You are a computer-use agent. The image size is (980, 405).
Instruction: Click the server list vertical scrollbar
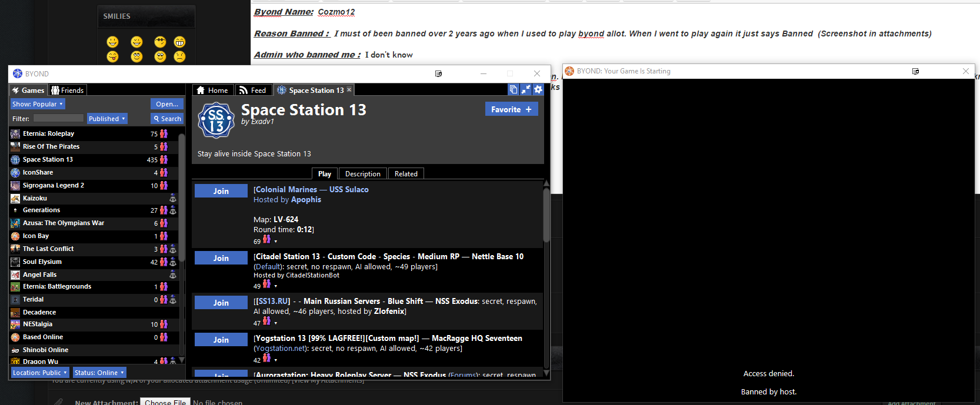coord(546,215)
